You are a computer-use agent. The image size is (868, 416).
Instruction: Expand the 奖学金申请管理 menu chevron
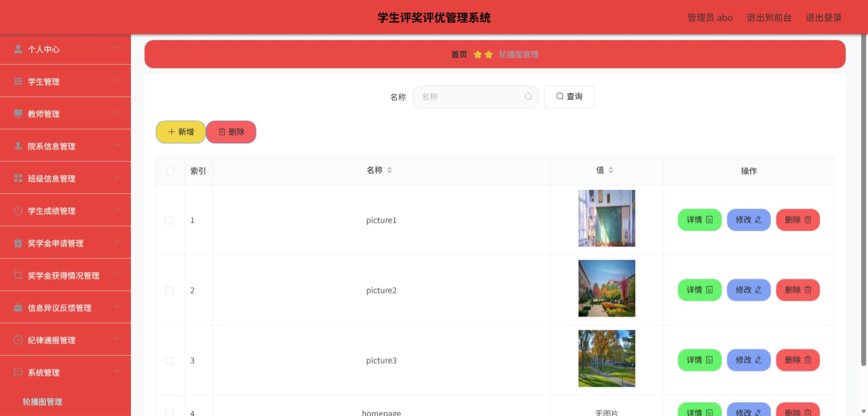coord(117,242)
